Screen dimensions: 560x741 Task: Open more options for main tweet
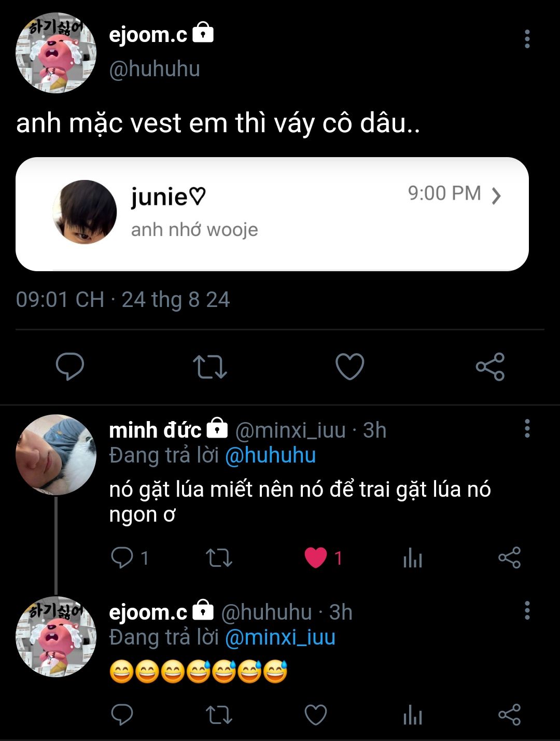pos(527,39)
